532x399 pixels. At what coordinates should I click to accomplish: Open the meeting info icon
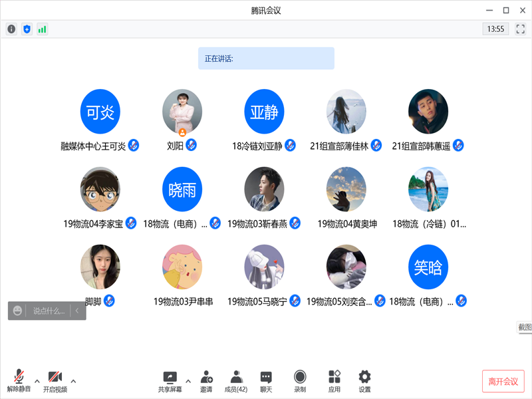click(11, 29)
